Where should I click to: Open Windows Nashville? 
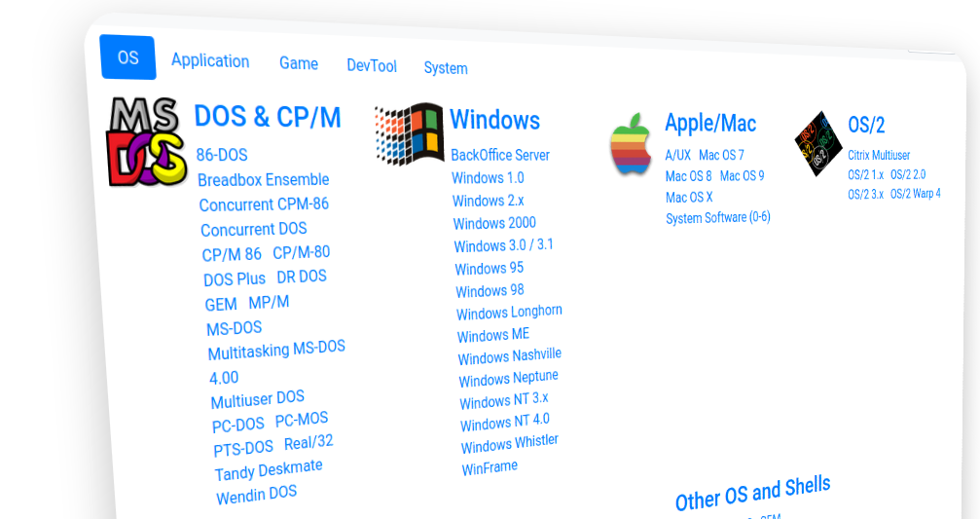click(510, 357)
